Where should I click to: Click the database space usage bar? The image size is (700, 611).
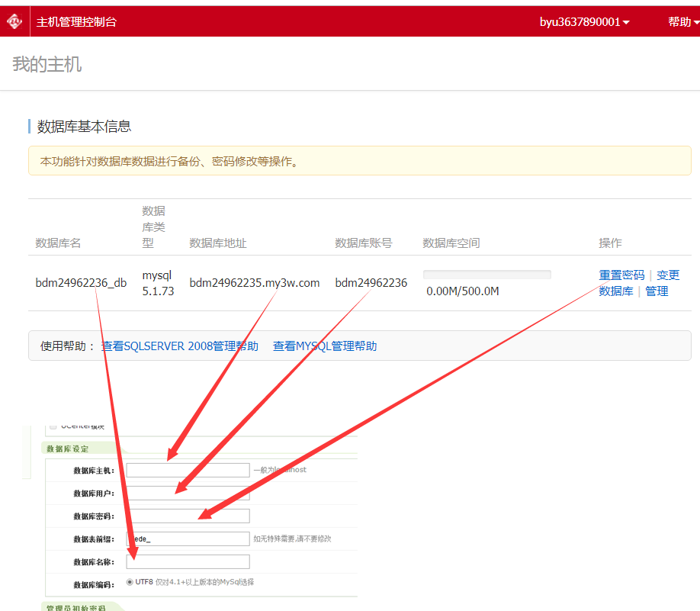pyautogui.click(x=486, y=275)
